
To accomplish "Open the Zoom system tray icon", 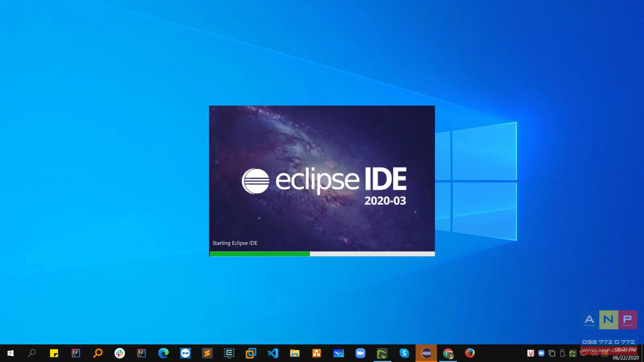I will (x=541, y=353).
